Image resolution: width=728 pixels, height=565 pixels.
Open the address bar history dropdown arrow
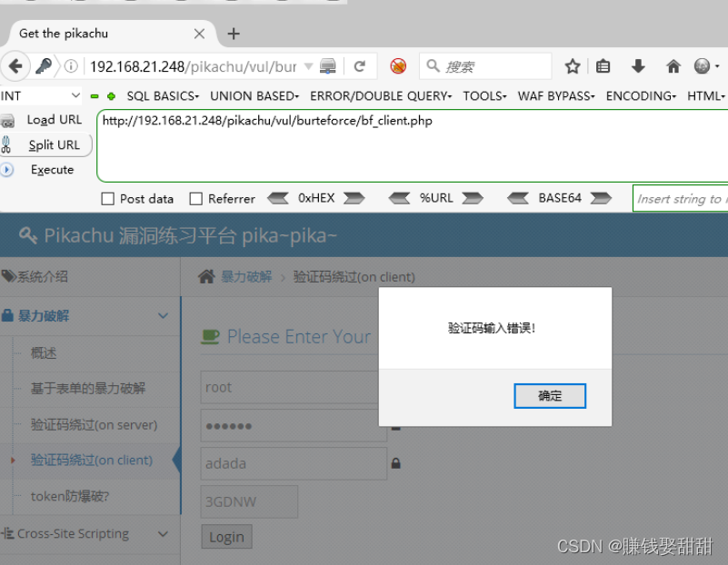308,66
